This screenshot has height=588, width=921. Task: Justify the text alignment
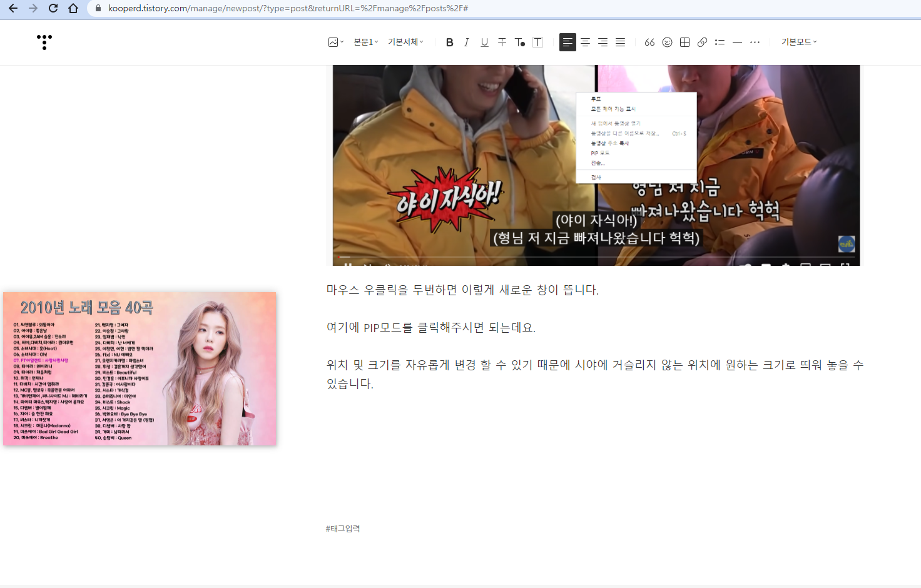click(620, 42)
